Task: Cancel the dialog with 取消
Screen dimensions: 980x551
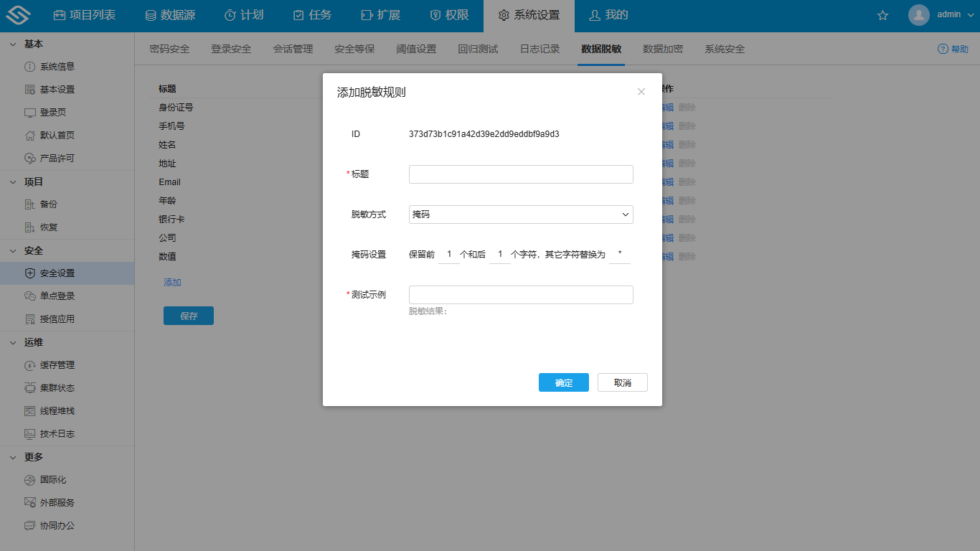Action: pos(622,382)
